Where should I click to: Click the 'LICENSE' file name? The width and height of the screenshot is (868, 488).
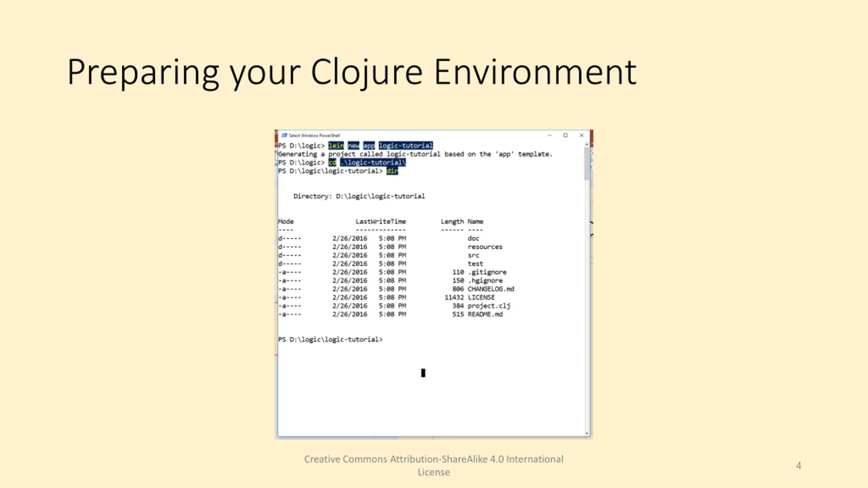[481, 297]
